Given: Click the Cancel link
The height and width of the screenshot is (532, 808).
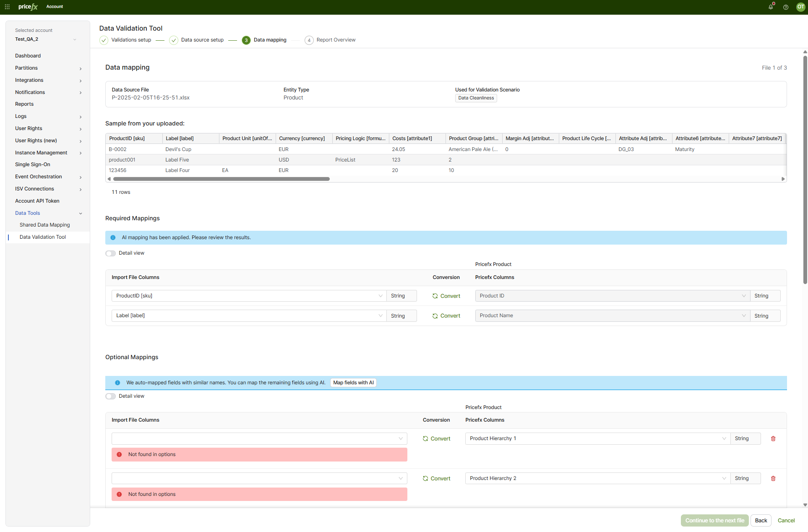Looking at the screenshot, I should tap(786, 520).
